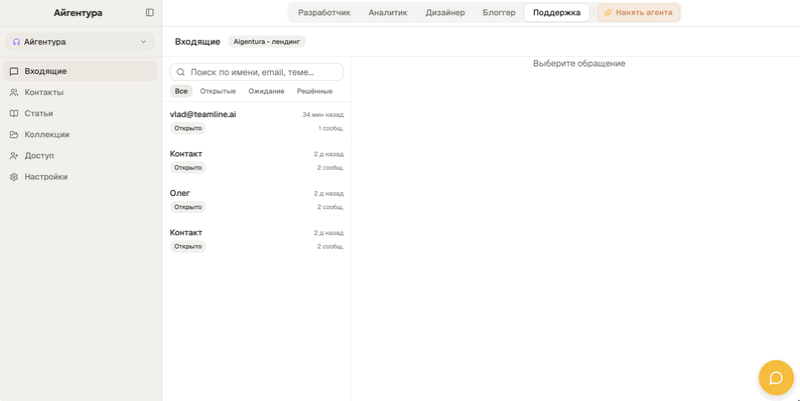800x401 pixels.
Task: Click the Входящие inbox icon in sidebar
Action: coord(14,71)
